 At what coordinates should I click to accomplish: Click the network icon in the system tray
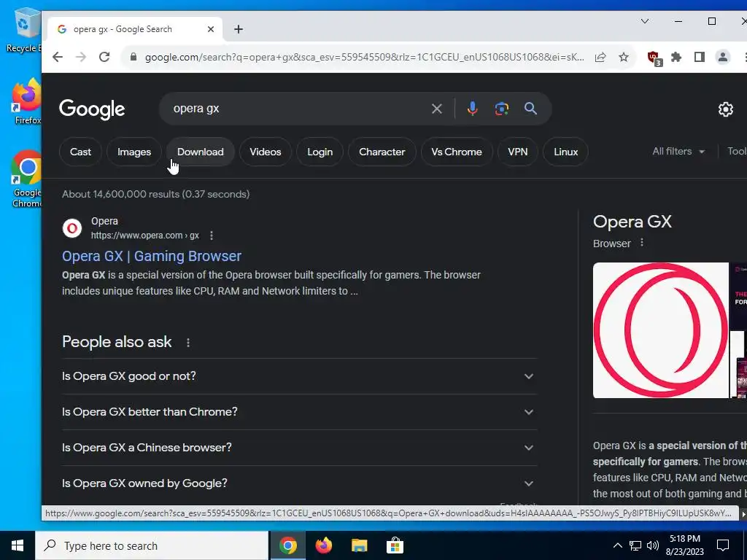pyautogui.click(x=635, y=545)
